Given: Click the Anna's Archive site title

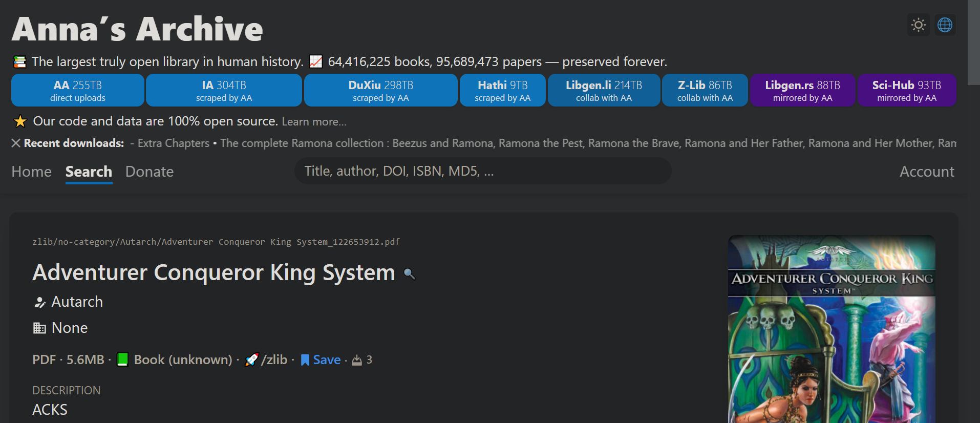Looking at the screenshot, I should 137,29.
